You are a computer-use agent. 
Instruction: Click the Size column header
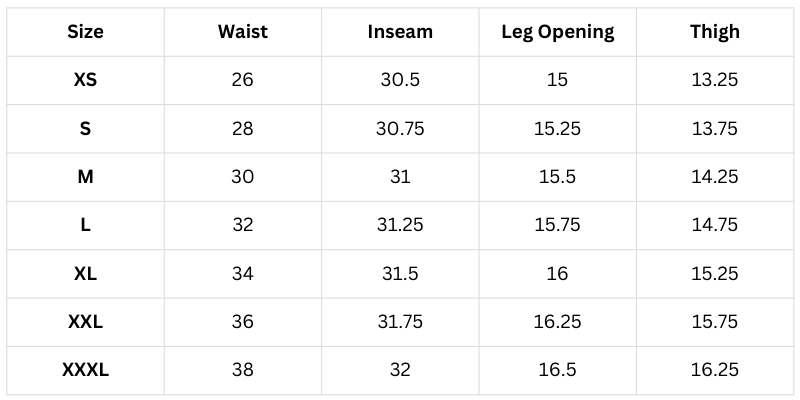tap(85, 31)
